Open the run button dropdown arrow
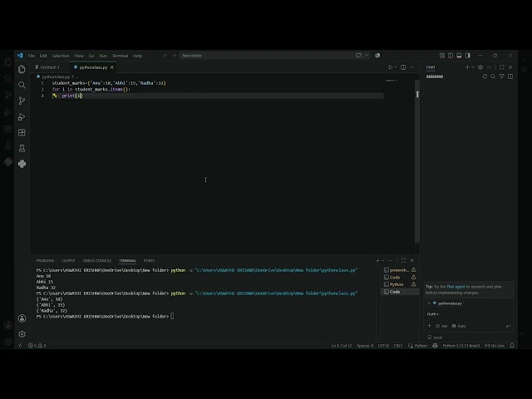Viewport: 532px width, 399px height. pos(396,67)
